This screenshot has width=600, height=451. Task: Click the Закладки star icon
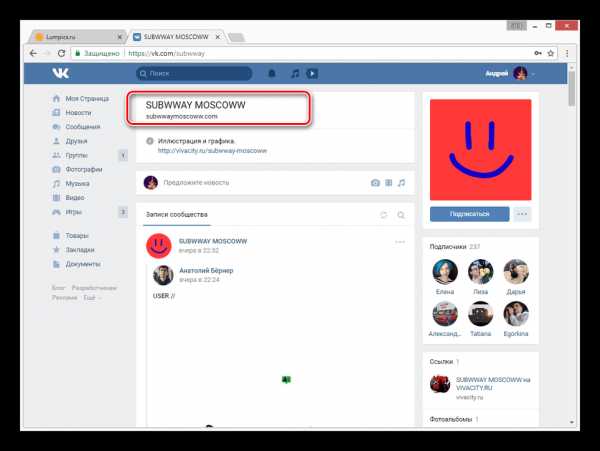tap(56, 249)
